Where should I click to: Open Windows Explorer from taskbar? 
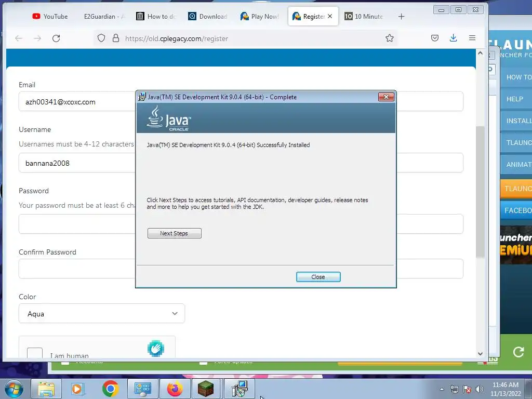(x=46, y=389)
